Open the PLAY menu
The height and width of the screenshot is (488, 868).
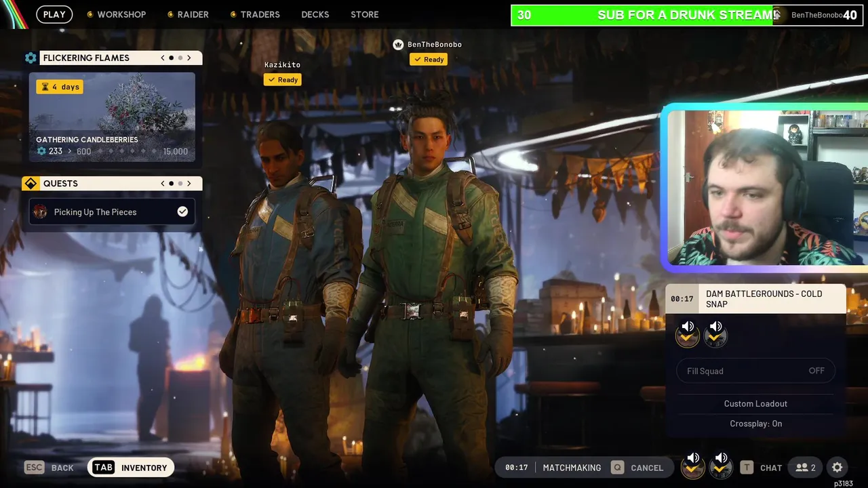[54, 14]
